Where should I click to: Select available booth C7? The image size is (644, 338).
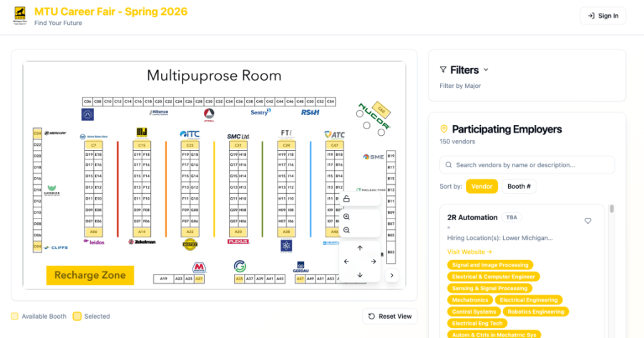[94, 145]
